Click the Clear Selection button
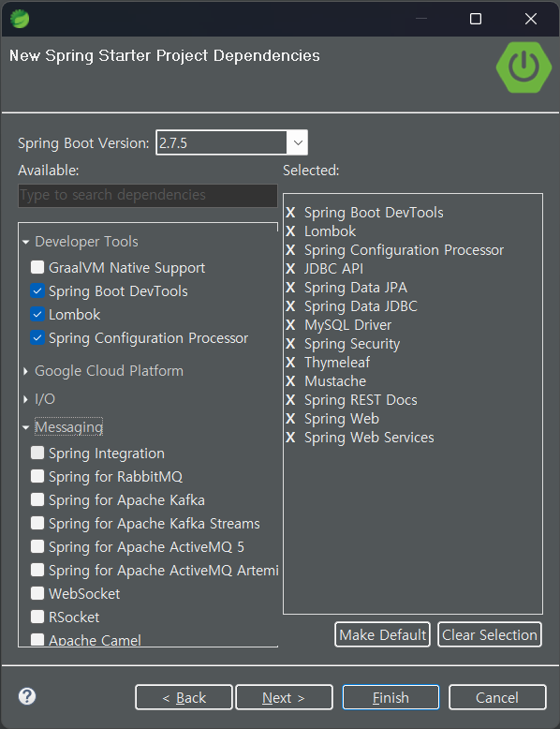 490,634
